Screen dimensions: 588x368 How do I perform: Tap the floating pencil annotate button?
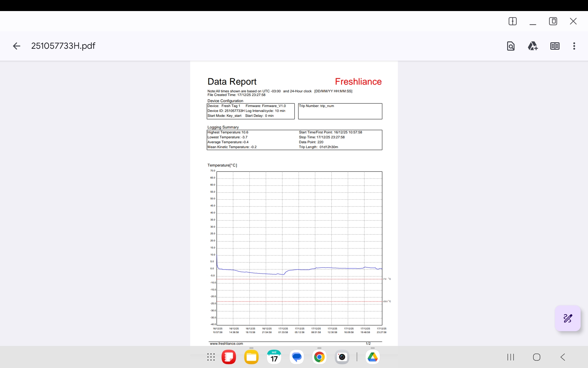tap(567, 318)
